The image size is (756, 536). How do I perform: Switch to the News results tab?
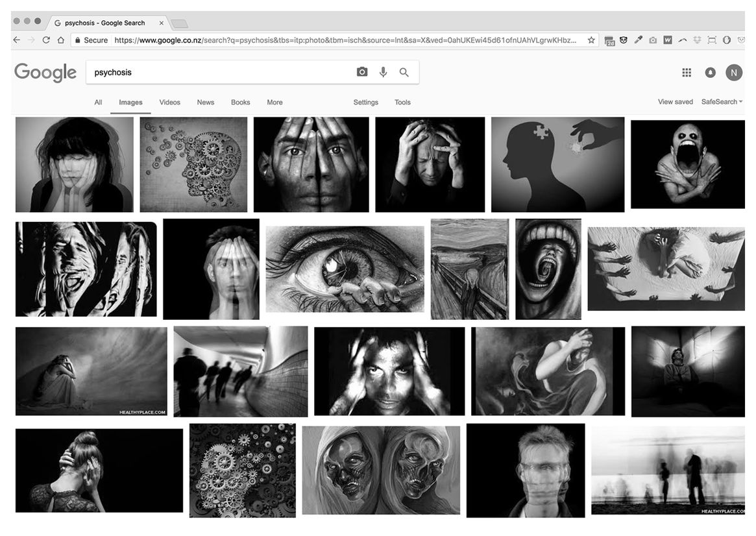(206, 103)
